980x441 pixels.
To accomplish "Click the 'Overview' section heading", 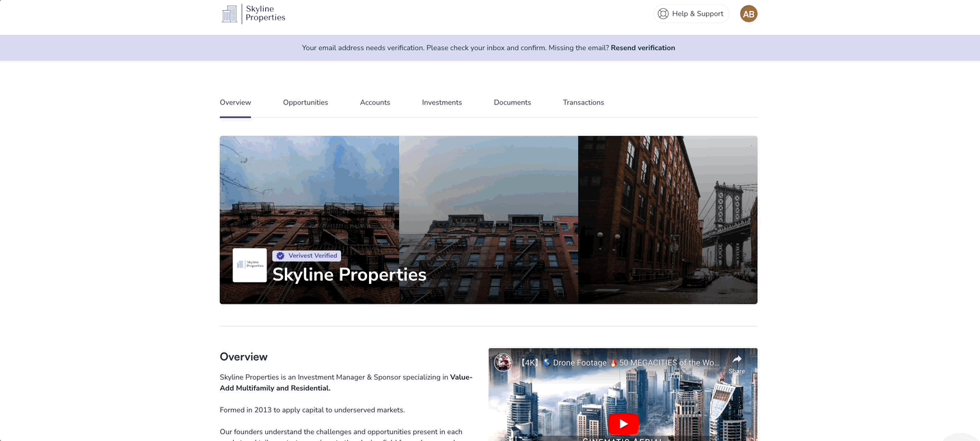I will tap(244, 357).
